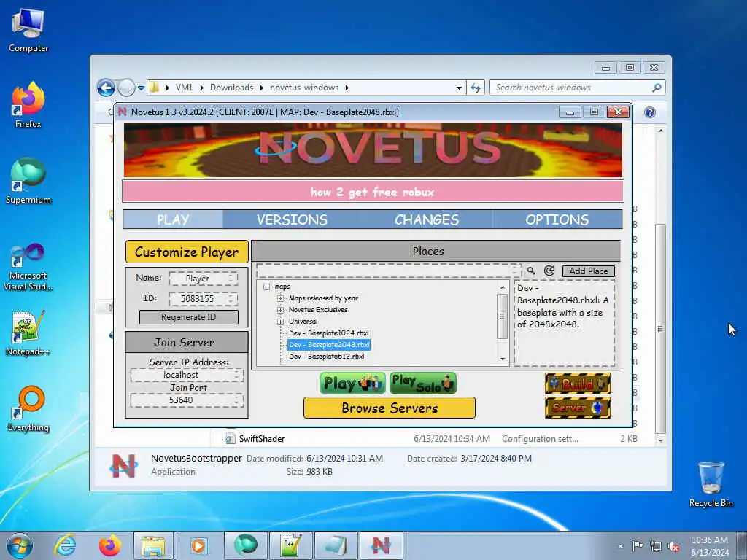Image resolution: width=747 pixels, height=560 pixels.
Task: Open the Action Center flag icon
Action: 638,546
